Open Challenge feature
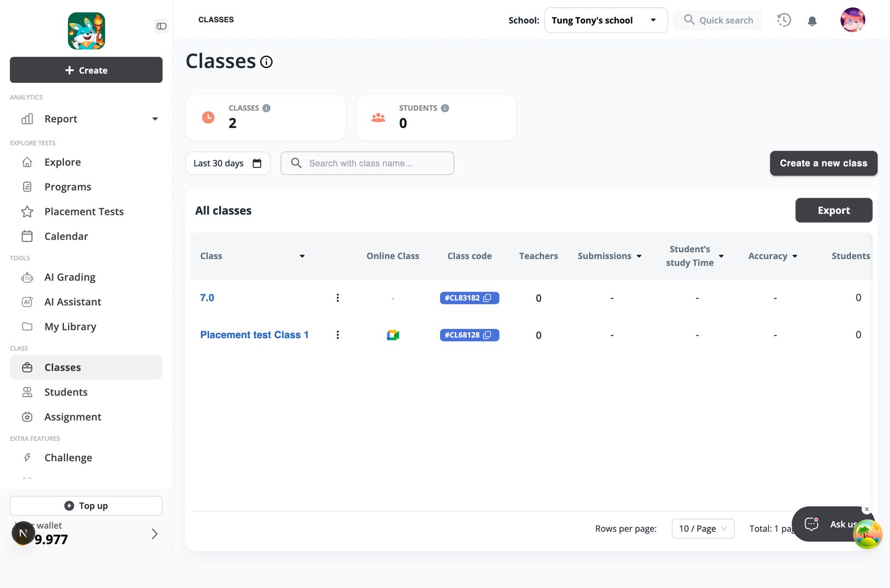 tap(86, 458)
